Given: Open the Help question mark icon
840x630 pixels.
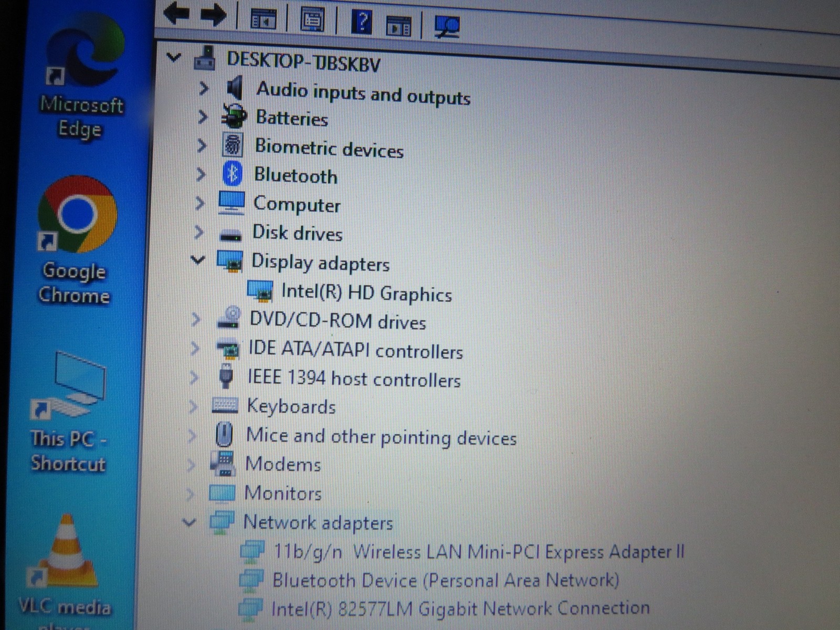Looking at the screenshot, I should (361, 23).
